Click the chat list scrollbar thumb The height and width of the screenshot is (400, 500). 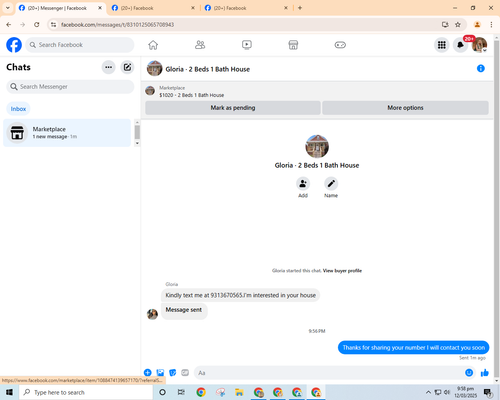[x=137, y=132]
